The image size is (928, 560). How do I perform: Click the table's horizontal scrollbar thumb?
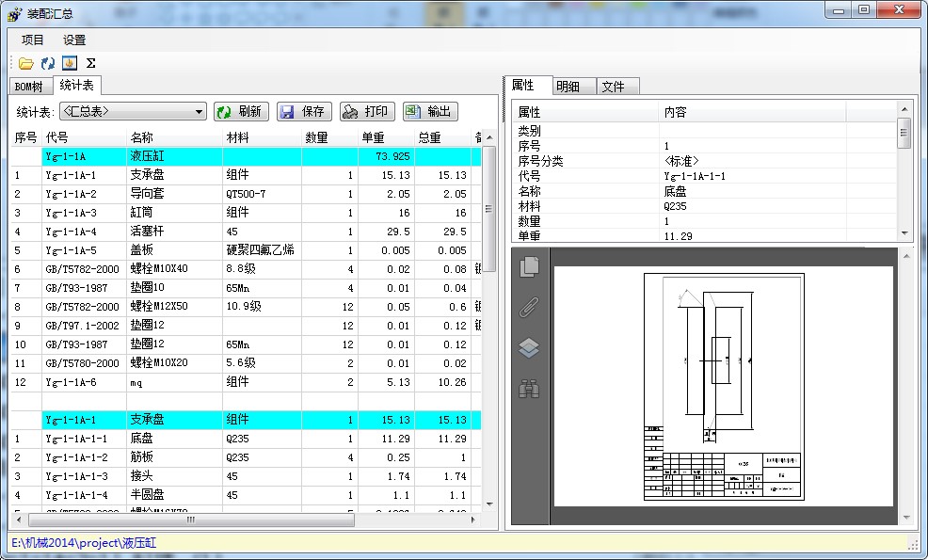click(190, 520)
